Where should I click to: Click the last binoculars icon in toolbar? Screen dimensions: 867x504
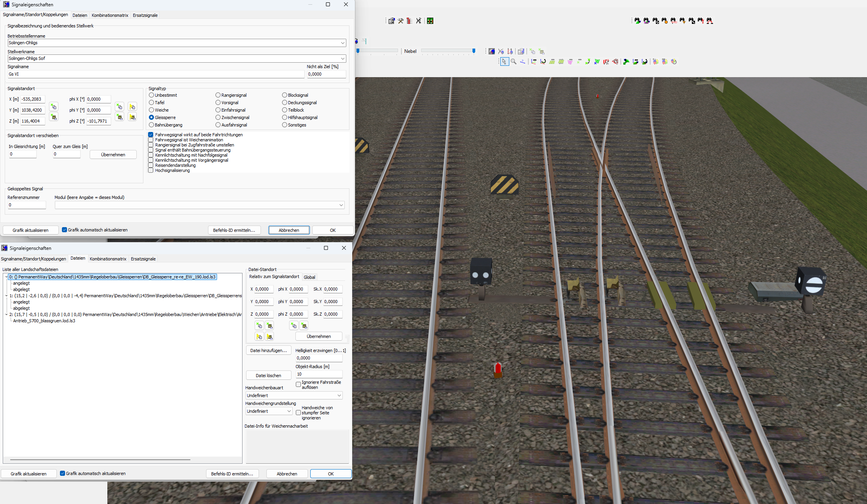[x=710, y=21]
